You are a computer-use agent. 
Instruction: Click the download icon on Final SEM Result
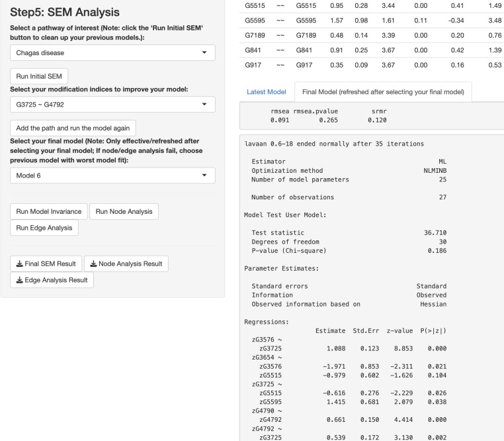(20, 264)
